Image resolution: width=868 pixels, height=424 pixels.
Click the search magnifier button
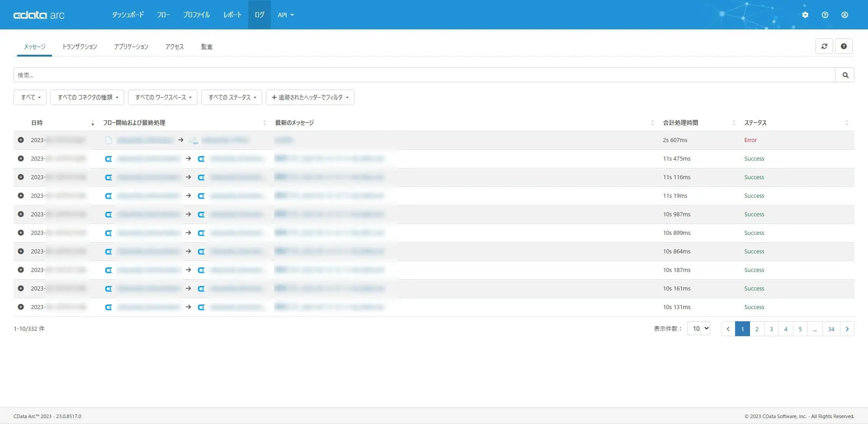(x=845, y=75)
